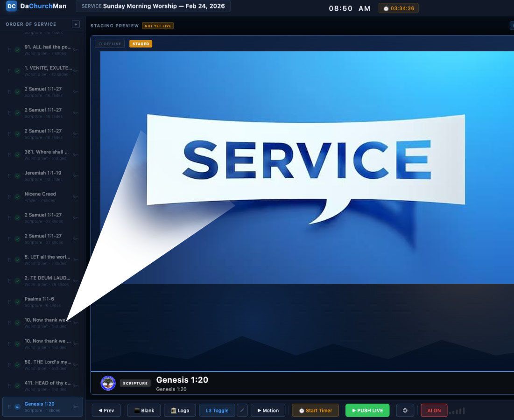Grab the drag handle of Psalms 1:1-6
The width and height of the screenshot is (514, 420).
pos(9,302)
